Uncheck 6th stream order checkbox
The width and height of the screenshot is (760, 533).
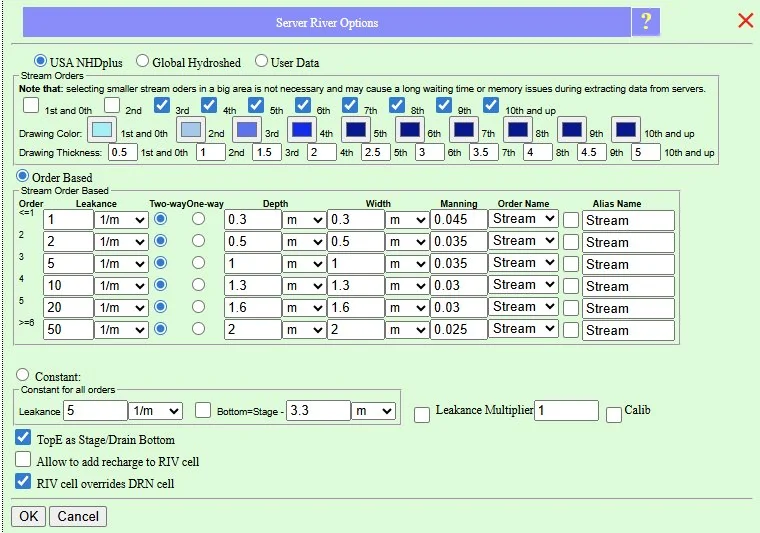point(303,105)
